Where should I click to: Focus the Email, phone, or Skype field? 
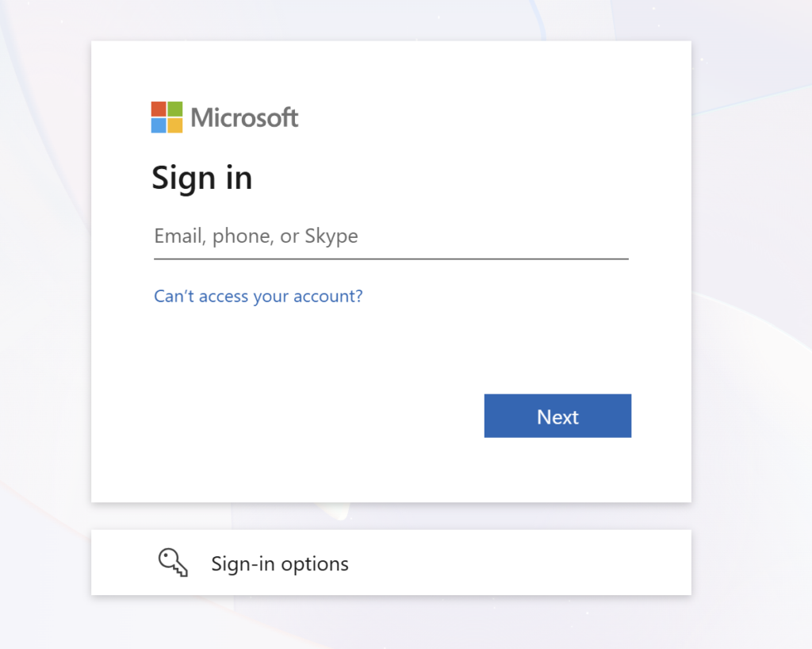(x=390, y=236)
